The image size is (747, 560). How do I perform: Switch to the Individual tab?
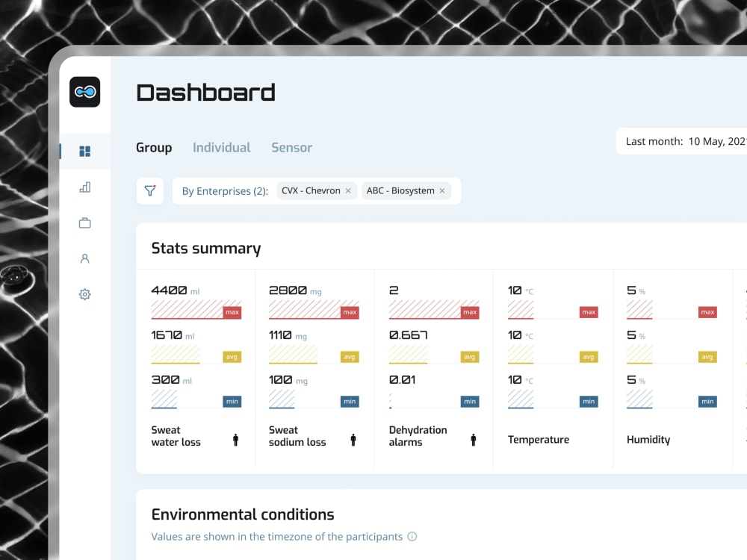click(222, 148)
